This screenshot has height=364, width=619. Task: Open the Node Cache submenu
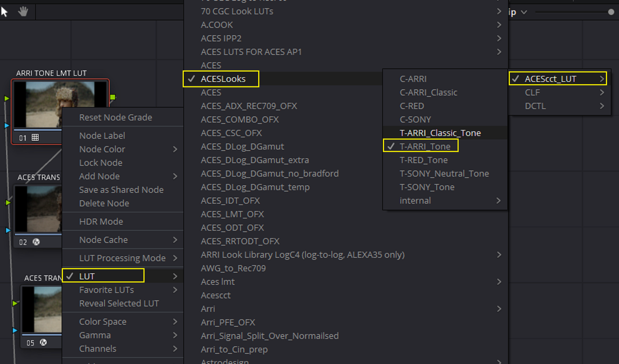[x=123, y=240]
